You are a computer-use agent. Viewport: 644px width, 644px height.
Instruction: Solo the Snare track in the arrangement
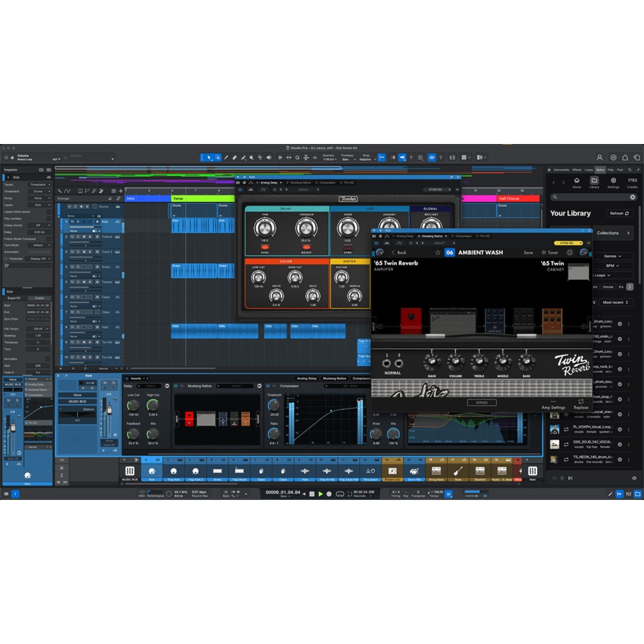(78, 267)
